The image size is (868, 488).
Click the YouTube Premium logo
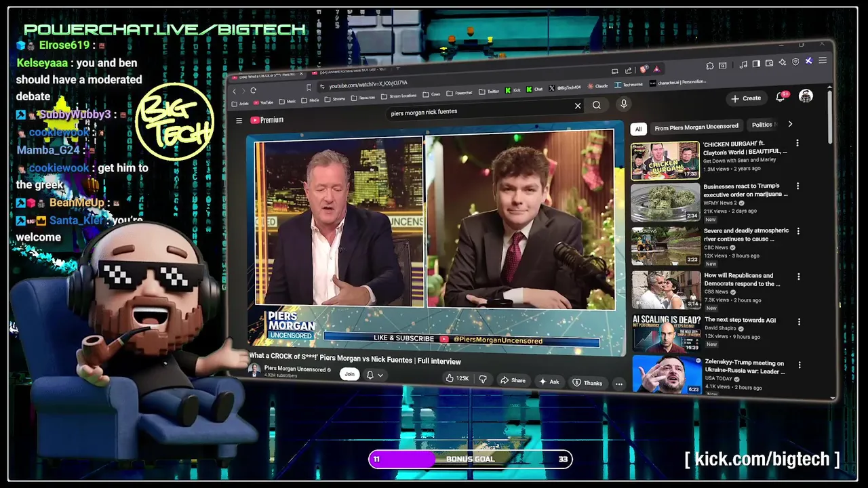pyautogui.click(x=267, y=120)
